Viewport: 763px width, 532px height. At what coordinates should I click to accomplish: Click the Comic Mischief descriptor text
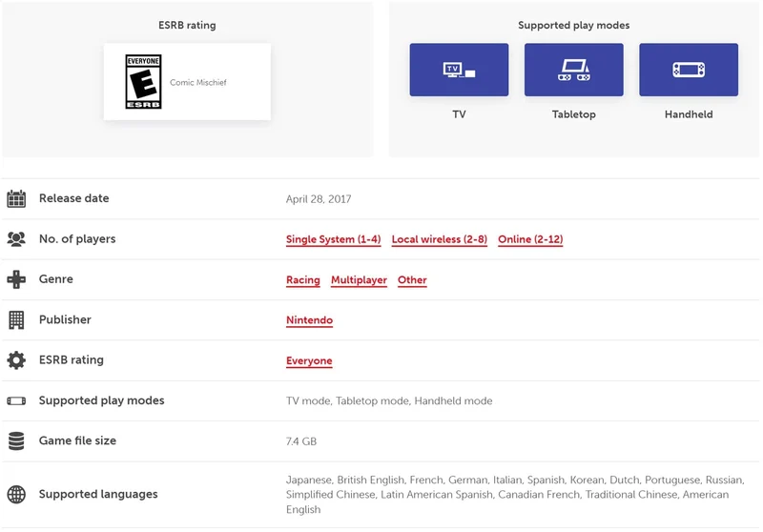198,82
